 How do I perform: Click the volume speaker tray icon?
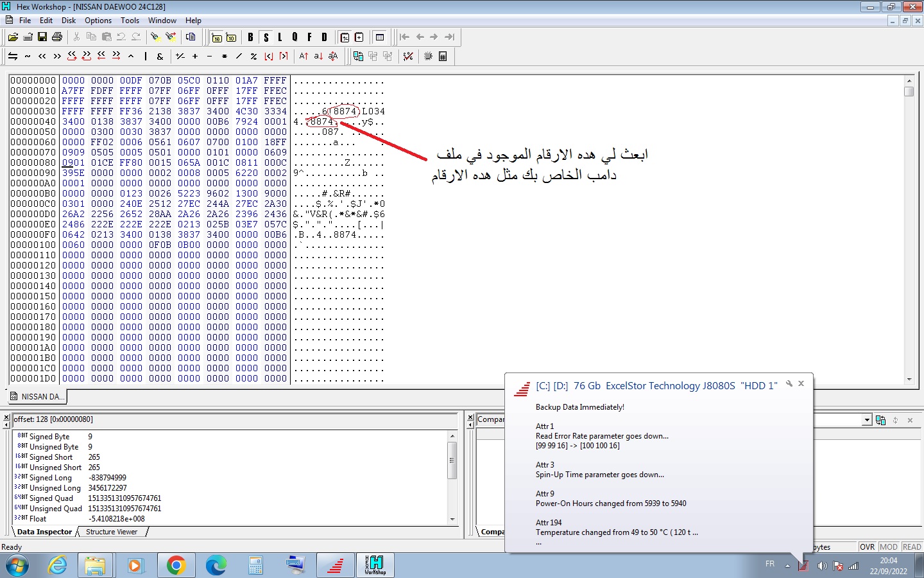click(822, 566)
